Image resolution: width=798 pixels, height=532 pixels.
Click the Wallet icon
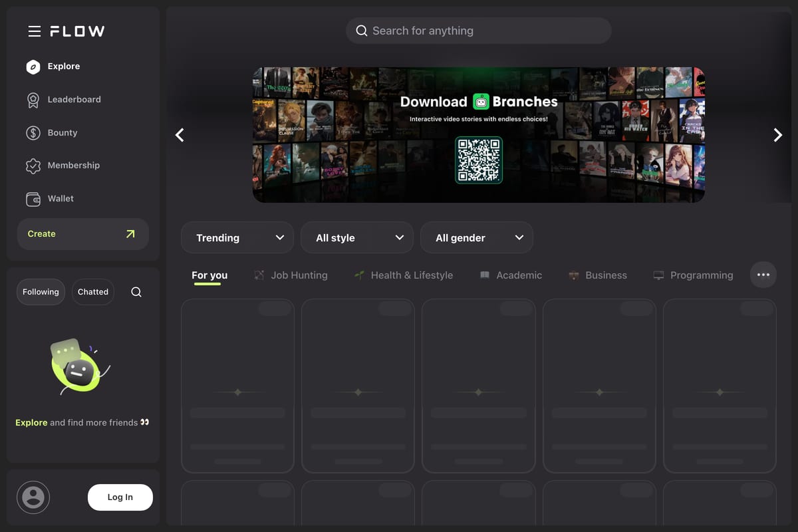click(33, 199)
